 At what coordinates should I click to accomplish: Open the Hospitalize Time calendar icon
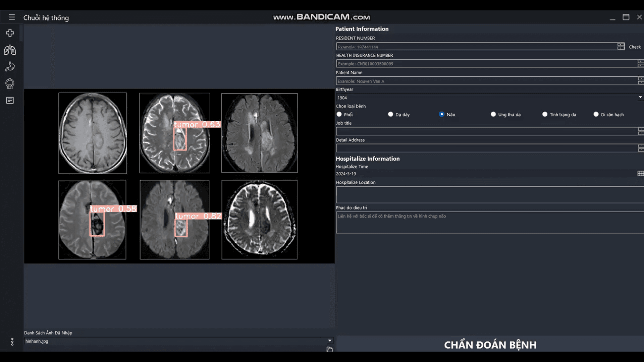pyautogui.click(x=640, y=173)
